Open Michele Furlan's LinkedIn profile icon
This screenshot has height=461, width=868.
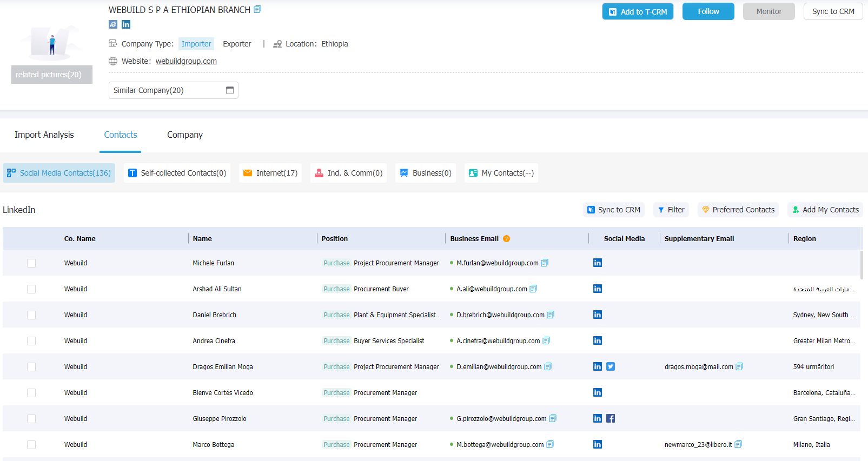tap(598, 263)
